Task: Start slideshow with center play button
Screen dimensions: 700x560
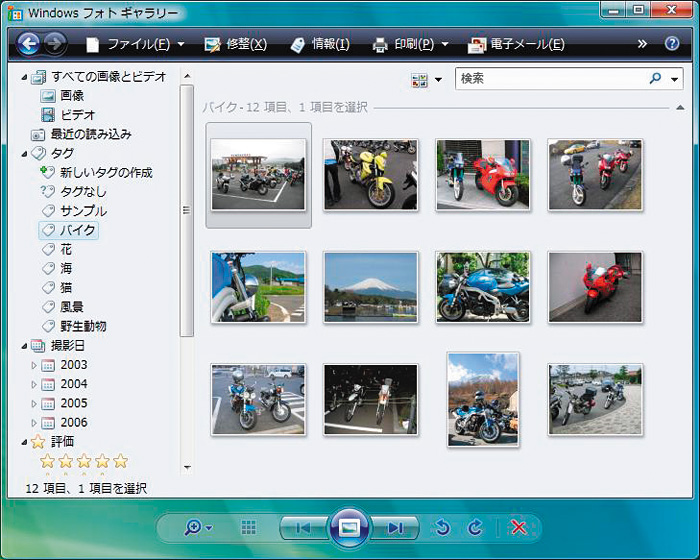Action: (x=349, y=528)
